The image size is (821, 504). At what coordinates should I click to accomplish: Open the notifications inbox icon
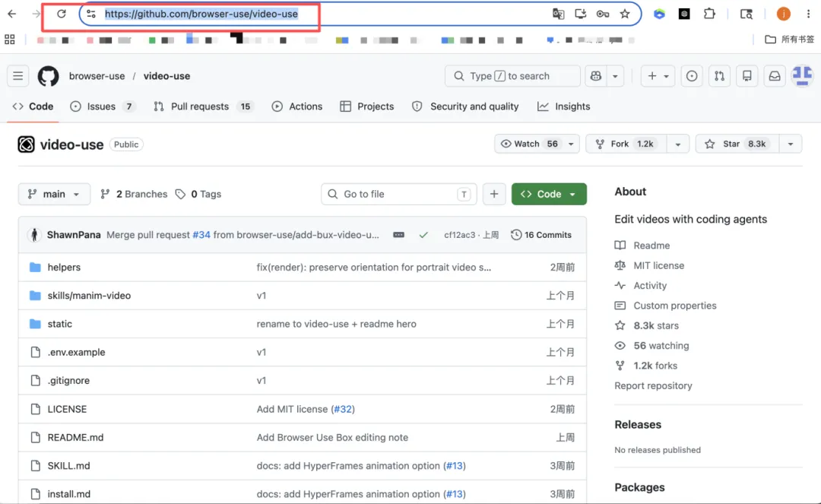point(775,76)
